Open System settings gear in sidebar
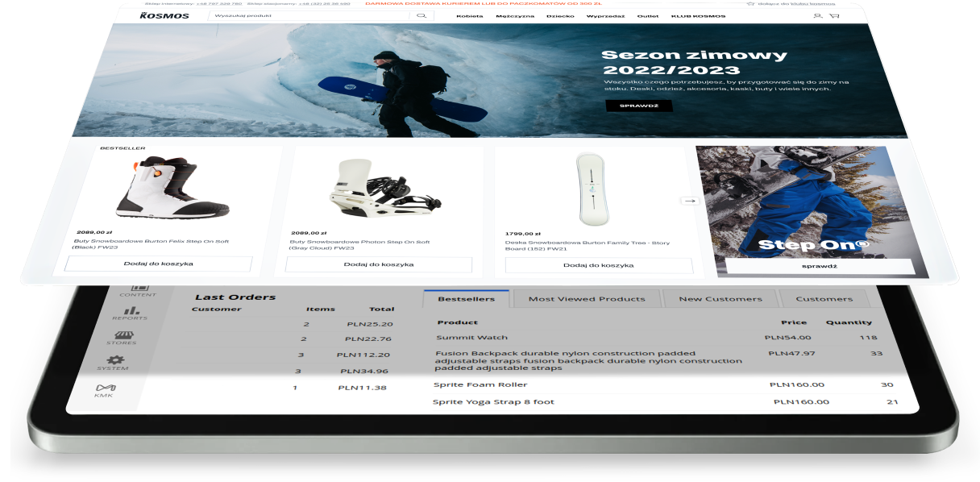 point(114,363)
